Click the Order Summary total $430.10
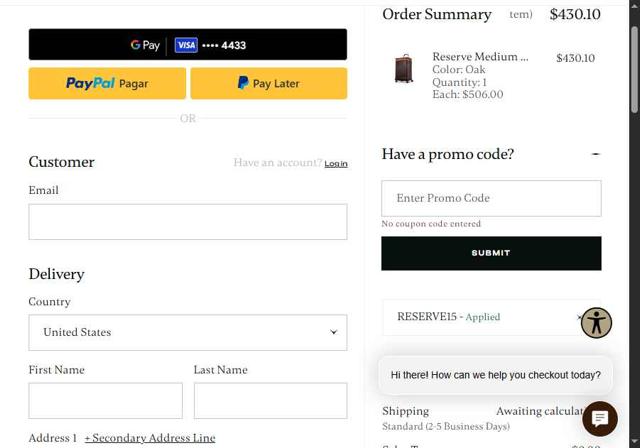The width and height of the screenshot is (640, 448). pos(575,14)
